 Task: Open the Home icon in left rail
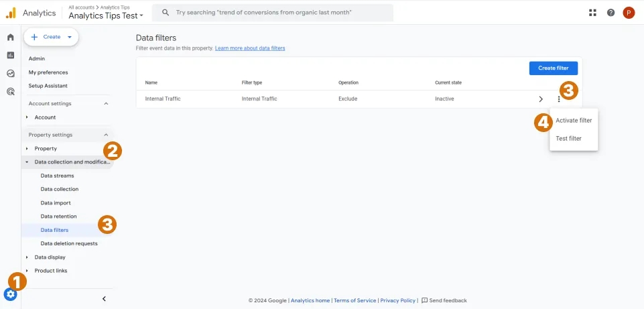tap(11, 37)
